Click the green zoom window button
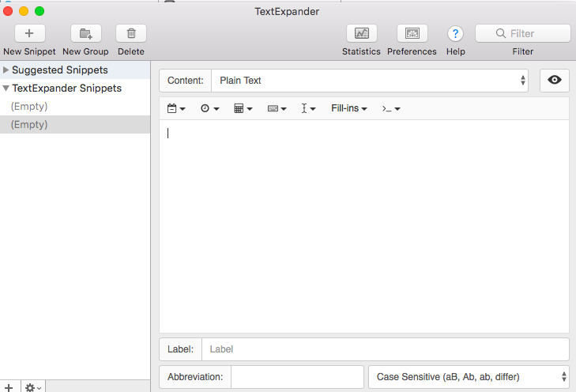 coord(40,11)
